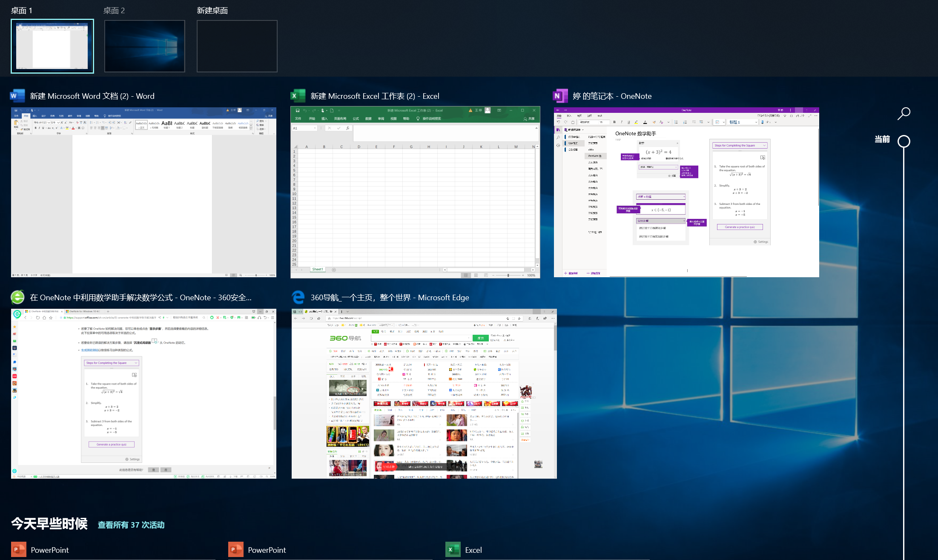The image size is (938, 560).
Task: Click the 当前 timeline slider handle
Action: pos(904,141)
